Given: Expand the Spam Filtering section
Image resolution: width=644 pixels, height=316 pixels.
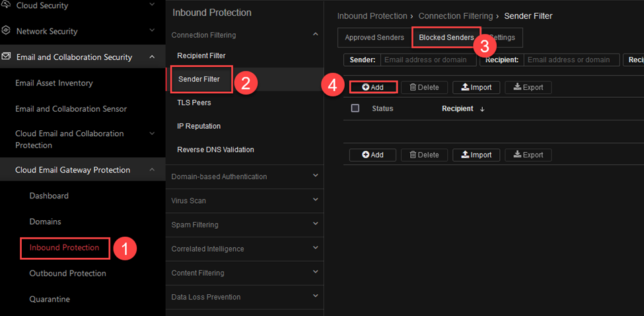Looking at the screenshot, I should click(316, 224).
